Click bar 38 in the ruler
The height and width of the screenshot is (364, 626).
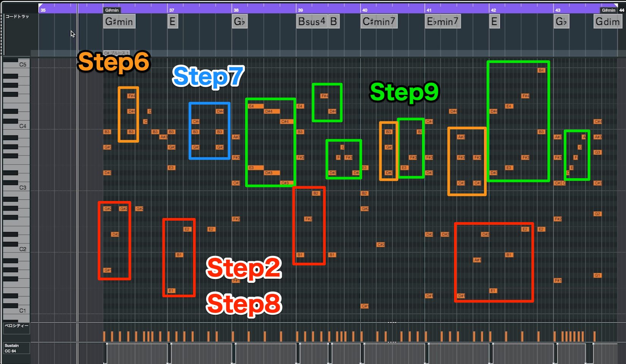point(236,10)
